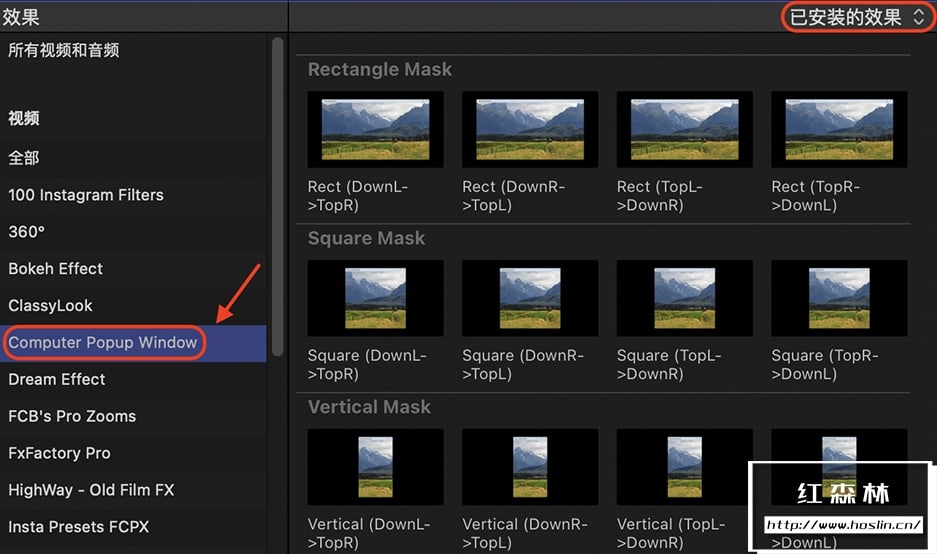This screenshot has height=554, width=937.
Task: Select the Rect (DownR->TopL) effect thumbnail
Action: click(x=530, y=130)
